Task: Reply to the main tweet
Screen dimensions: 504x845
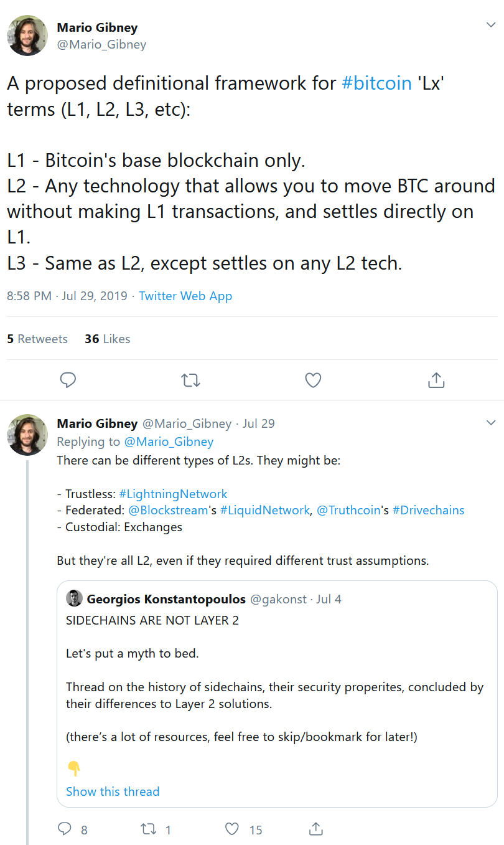Action: 68,380
